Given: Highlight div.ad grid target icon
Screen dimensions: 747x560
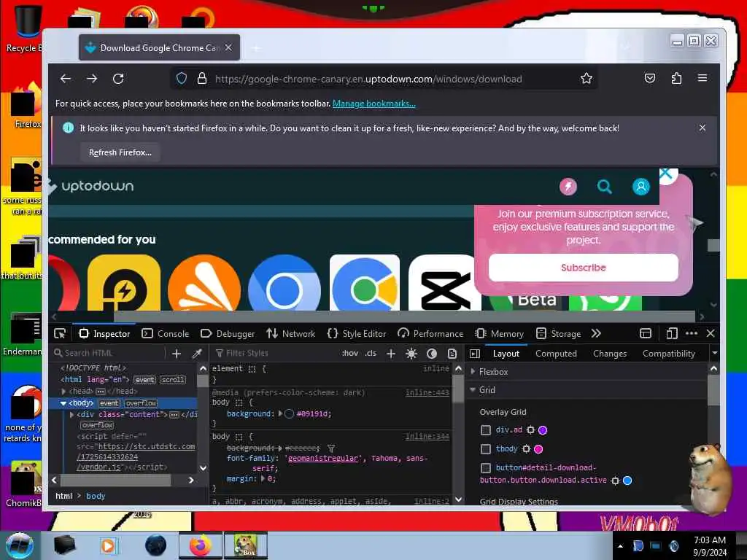Looking at the screenshot, I should (x=530, y=430).
